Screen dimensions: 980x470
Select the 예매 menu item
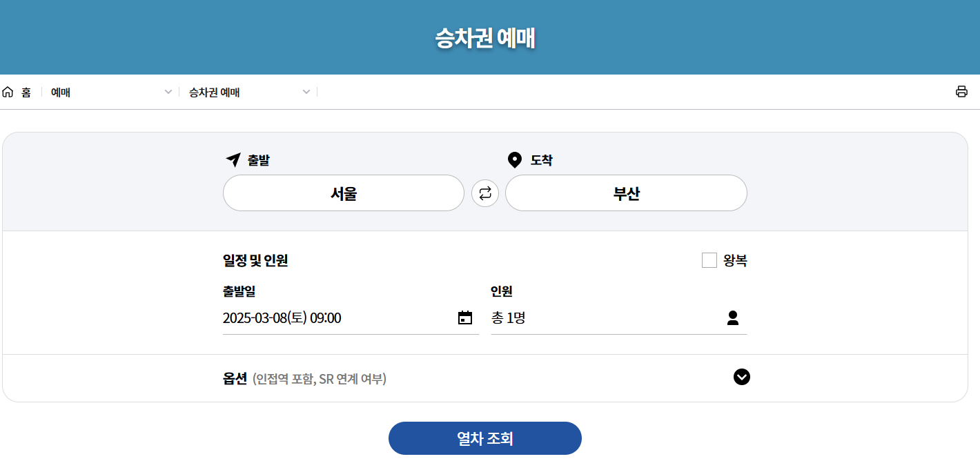point(62,91)
